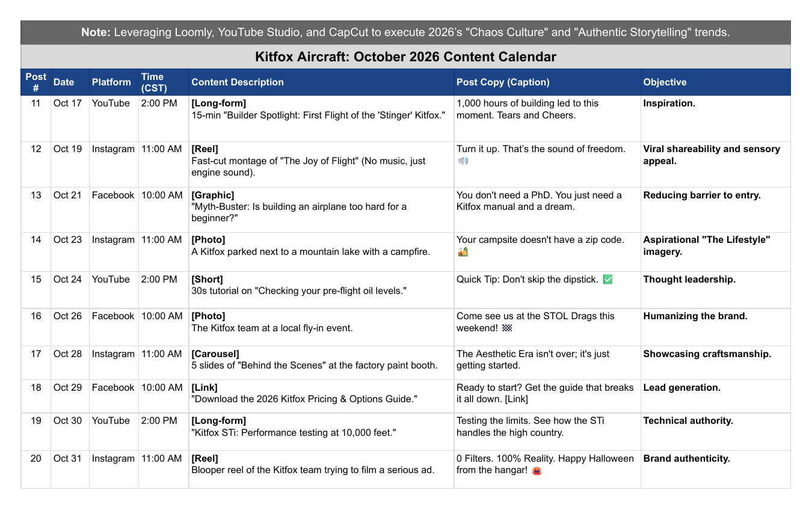The width and height of the screenshot is (812, 523).
Task: Select the "Post Copy (Caption)" column header
Action: tap(547, 82)
